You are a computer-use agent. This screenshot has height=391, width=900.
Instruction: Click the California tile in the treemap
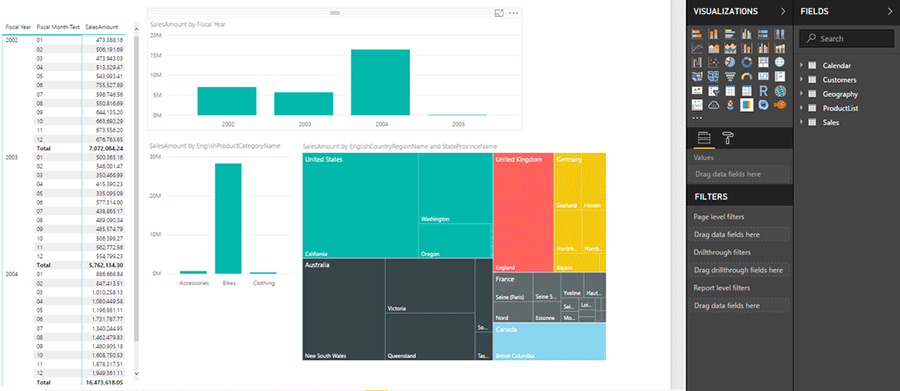360,206
